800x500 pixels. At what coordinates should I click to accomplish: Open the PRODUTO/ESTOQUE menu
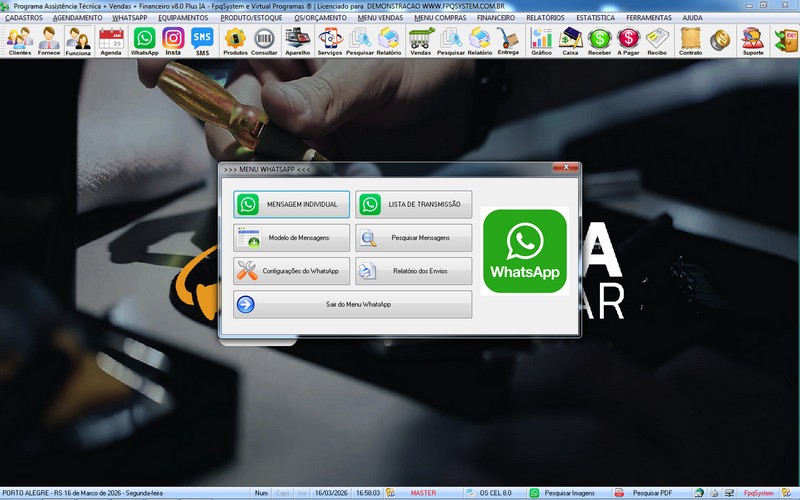click(251, 18)
